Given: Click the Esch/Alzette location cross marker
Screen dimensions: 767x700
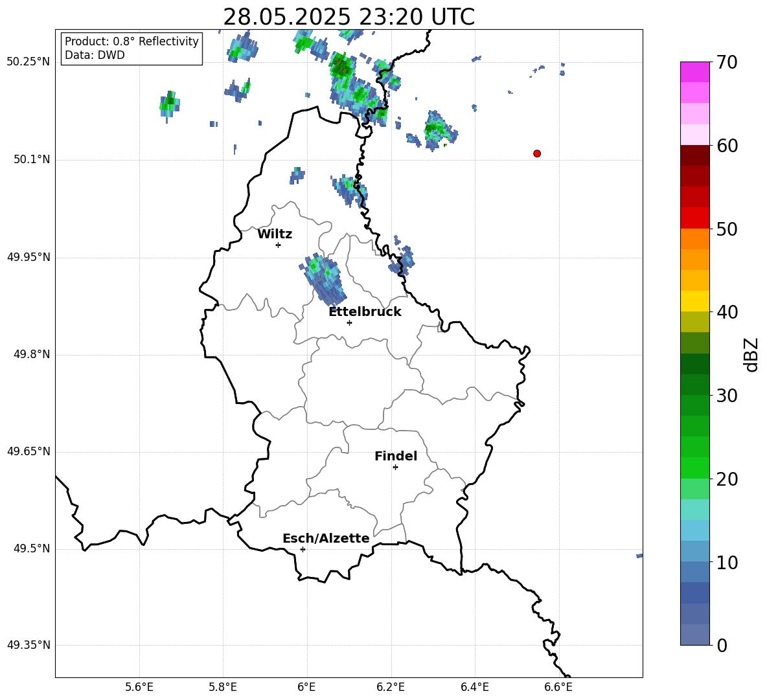Looking at the screenshot, I should pyautogui.click(x=303, y=549).
